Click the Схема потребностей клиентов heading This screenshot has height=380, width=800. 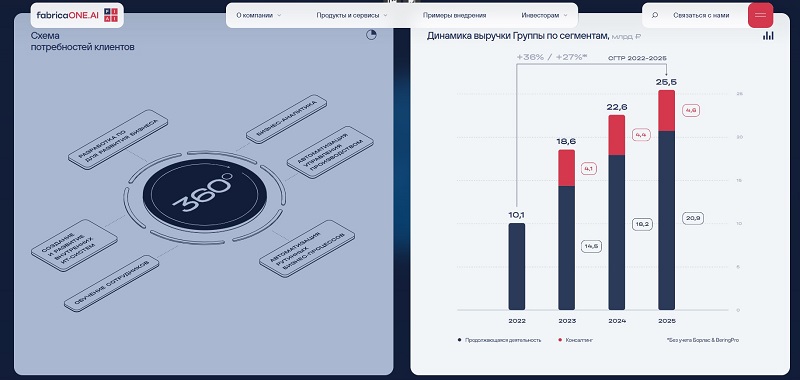[83, 41]
